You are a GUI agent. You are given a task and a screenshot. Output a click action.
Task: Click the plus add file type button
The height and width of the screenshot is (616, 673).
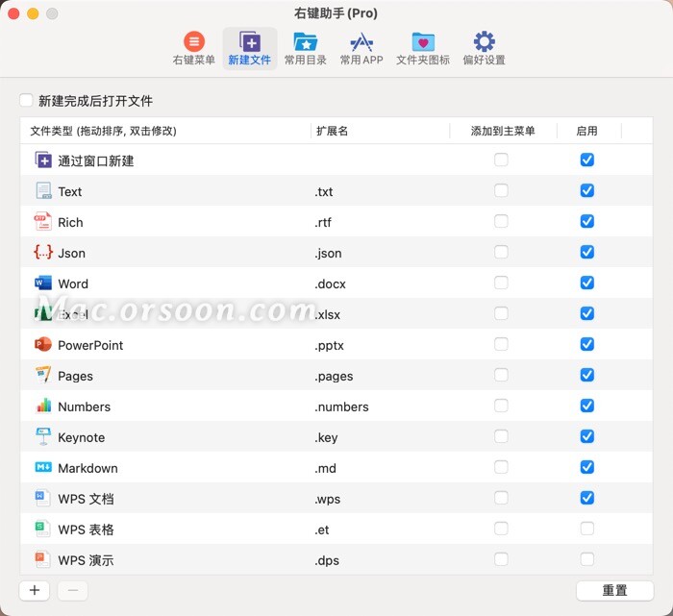tap(35, 591)
